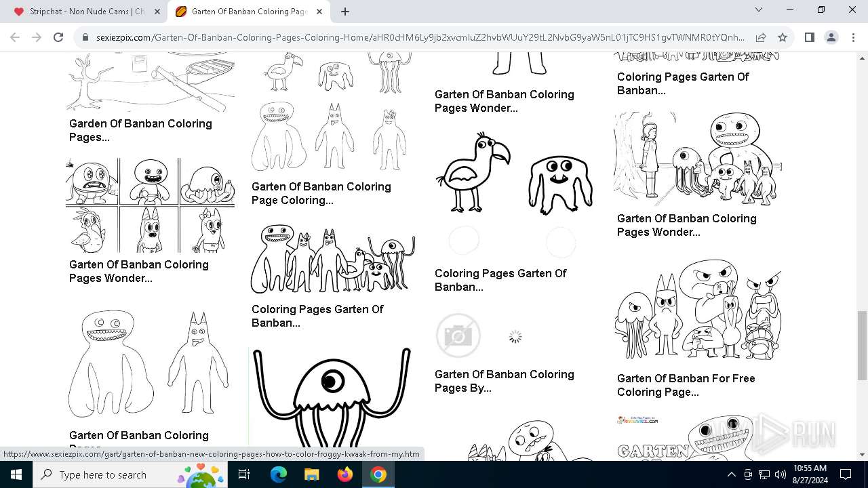
Task: Launch Microsoft Edge from the taskbar
Action: point(279,474)
